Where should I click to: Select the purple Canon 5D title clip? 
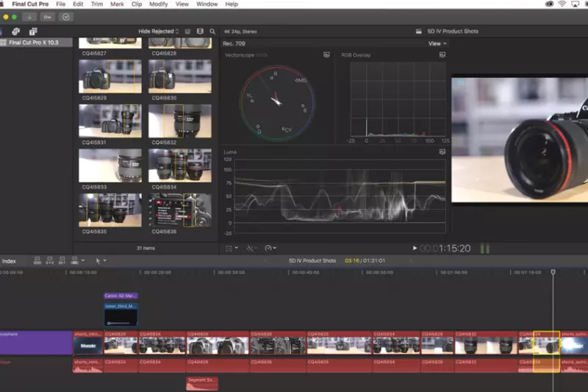121,296
